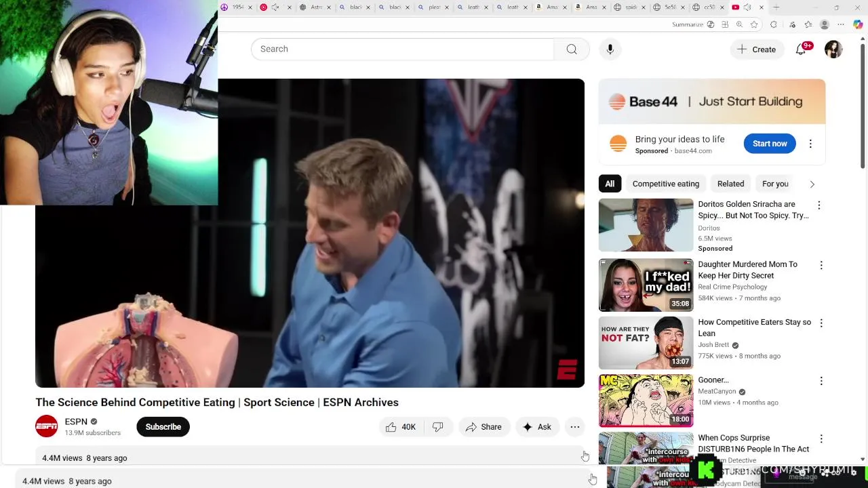Open browser favorites list icon
Screen dimensions: 868x488
(x=808, y=24)
